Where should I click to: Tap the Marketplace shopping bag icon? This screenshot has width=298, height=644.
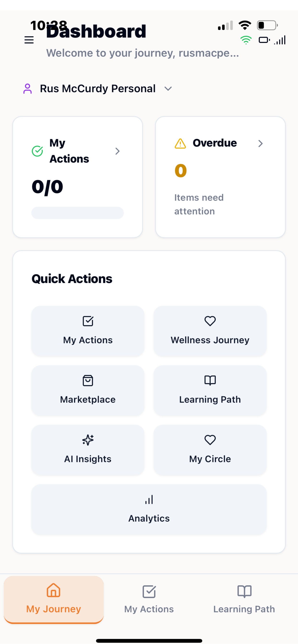[x=88, y=380]
